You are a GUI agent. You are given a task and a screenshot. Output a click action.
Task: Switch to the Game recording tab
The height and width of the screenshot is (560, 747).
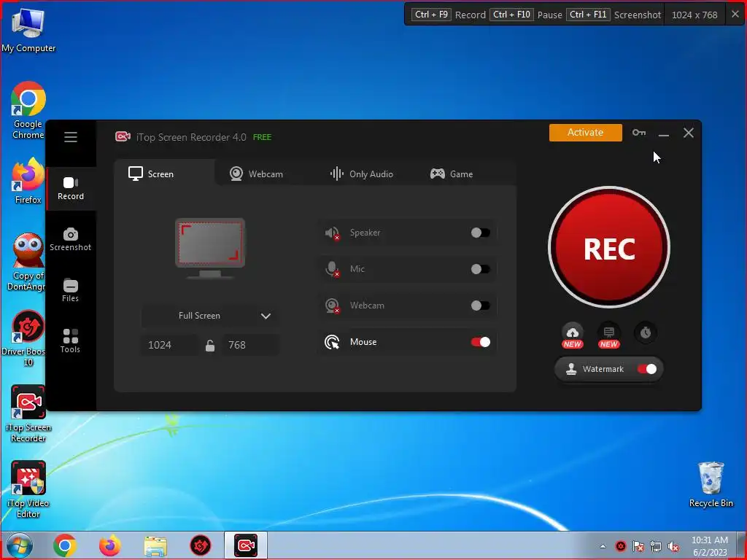(452, 174)
